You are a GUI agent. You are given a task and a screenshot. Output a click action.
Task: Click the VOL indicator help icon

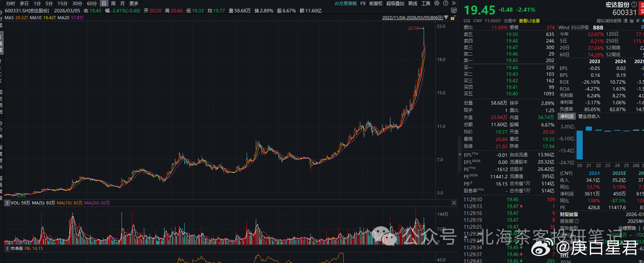point(7,203)
